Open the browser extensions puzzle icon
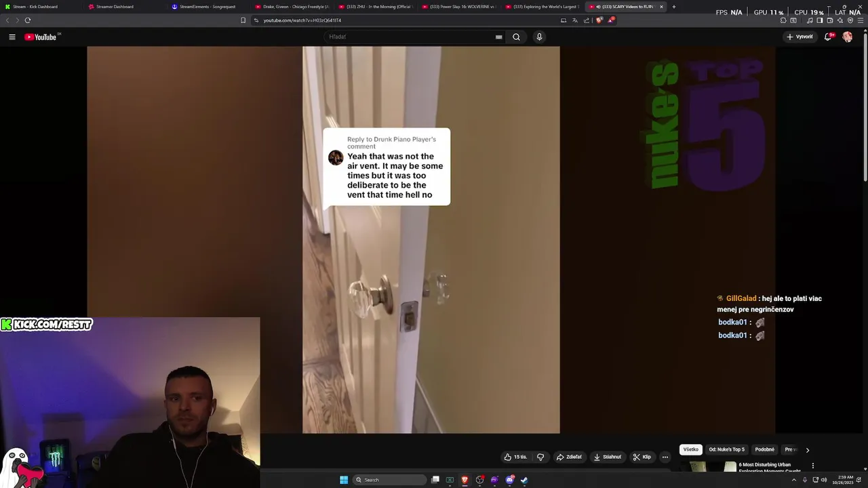Screen dimensions: 868x488 [783, 20]
